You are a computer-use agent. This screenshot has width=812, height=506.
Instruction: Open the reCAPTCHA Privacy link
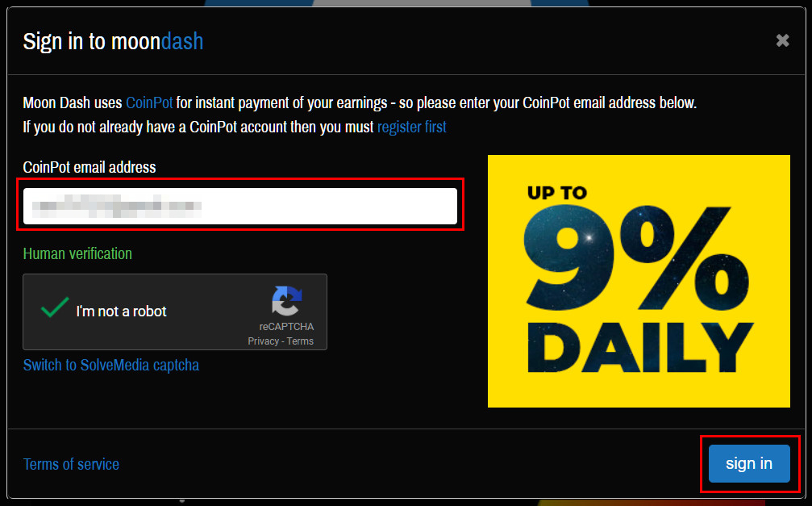(263, 341)
